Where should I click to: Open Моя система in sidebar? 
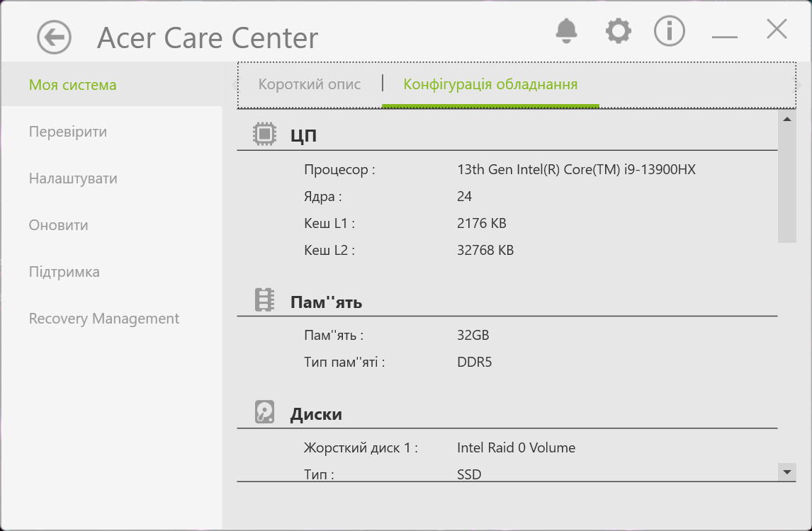click(72, 85)
